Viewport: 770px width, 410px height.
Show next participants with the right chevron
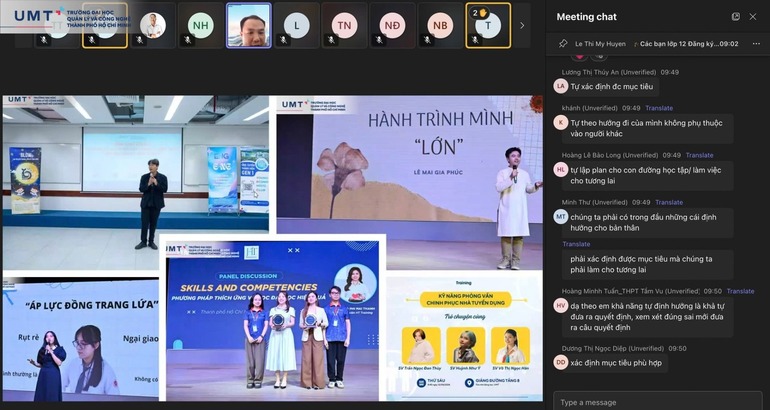[x=521, y=25]
